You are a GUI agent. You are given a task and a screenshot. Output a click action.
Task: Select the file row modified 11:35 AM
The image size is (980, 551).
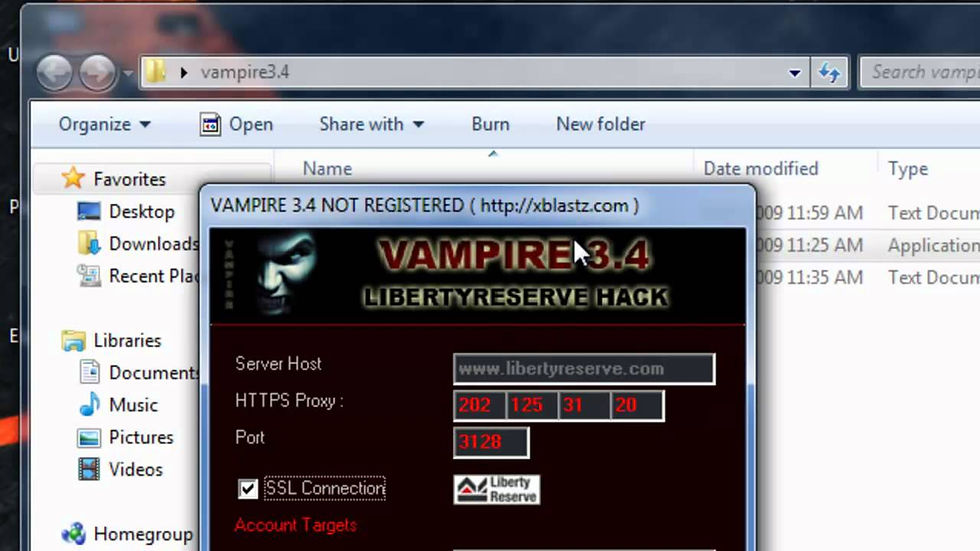[x=868, y=277]
